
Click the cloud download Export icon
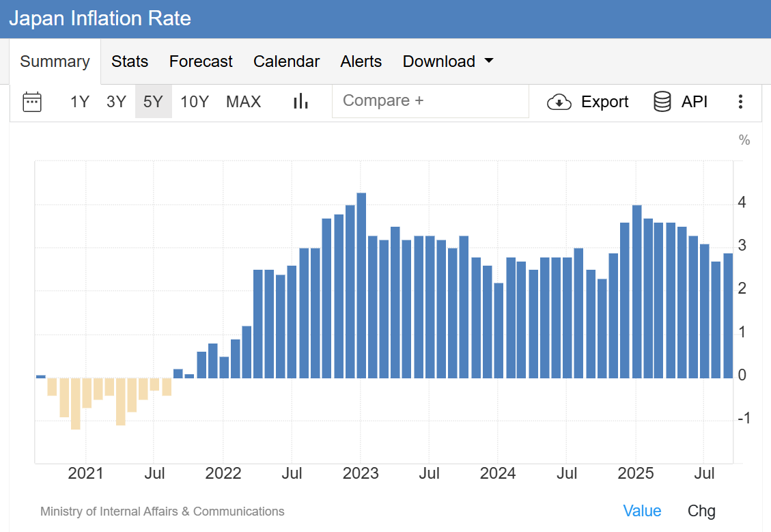pyautogui.click(x=559, y=102)
